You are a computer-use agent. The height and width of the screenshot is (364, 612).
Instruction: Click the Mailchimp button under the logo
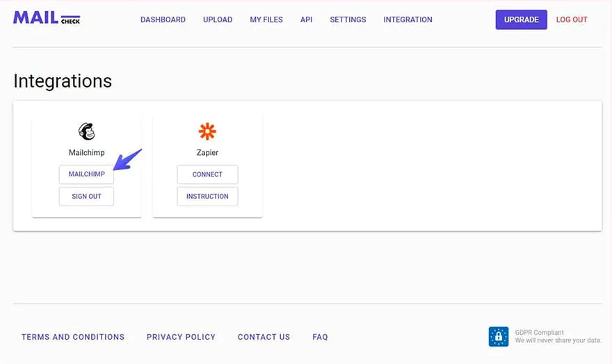click(87, 174)
